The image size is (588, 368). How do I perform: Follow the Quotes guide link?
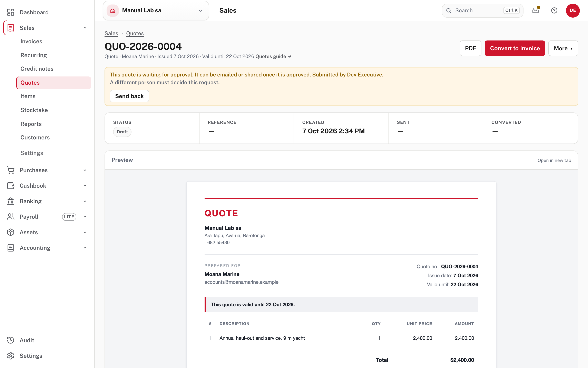pyautogui.click(x=273, y=56)
